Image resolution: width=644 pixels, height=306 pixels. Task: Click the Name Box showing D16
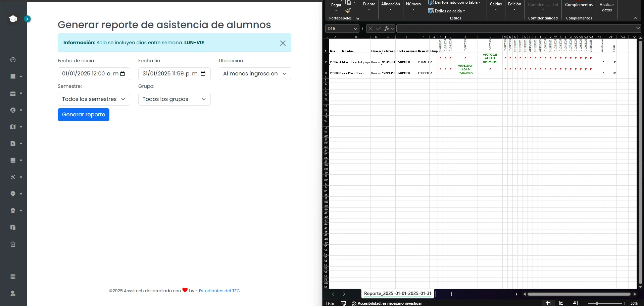tap(342, 28)
